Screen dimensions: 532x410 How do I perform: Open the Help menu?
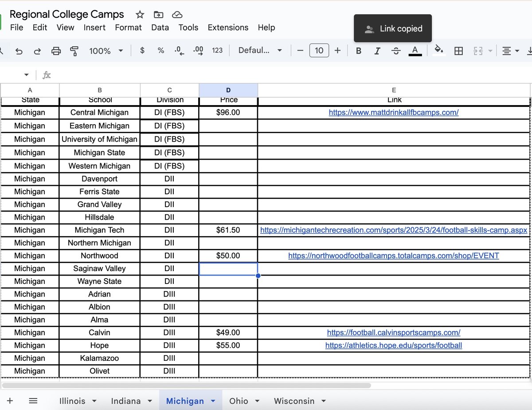pyautogui.click(x=266, y=28)
